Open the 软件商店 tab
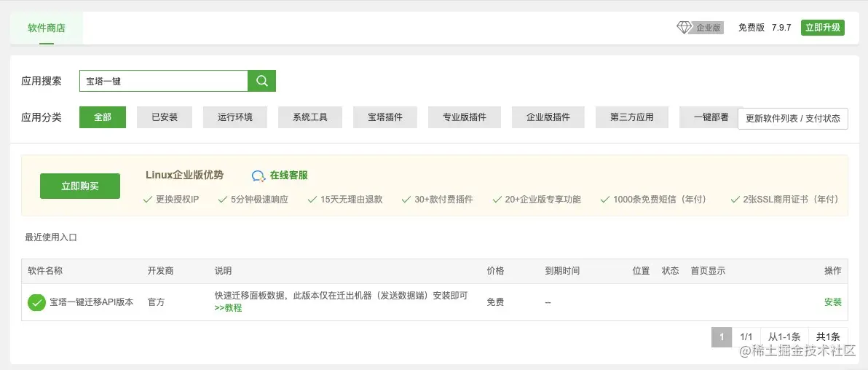868x370 pixels. tap(47, 28)
